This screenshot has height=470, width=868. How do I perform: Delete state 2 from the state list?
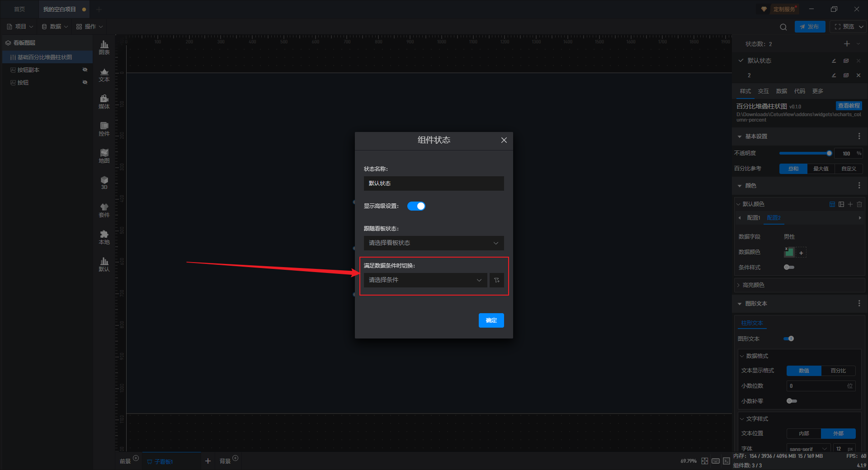[859, 75]
